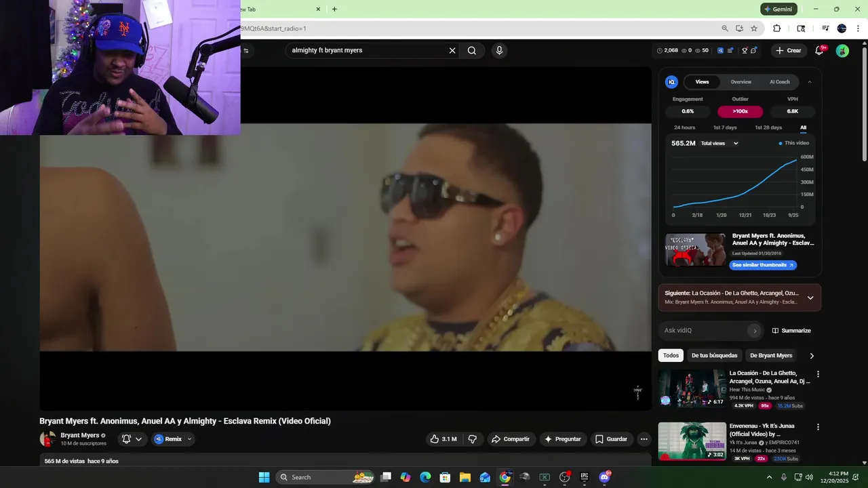
Task: Open video more actions three-dot menu
Action: click(x=644, y=439)
